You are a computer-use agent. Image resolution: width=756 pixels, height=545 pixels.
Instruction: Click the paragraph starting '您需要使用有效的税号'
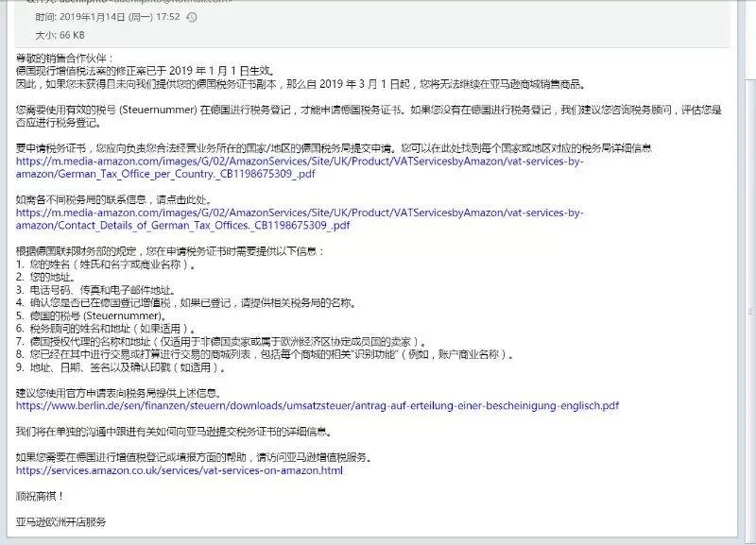[x=369, y=116]
